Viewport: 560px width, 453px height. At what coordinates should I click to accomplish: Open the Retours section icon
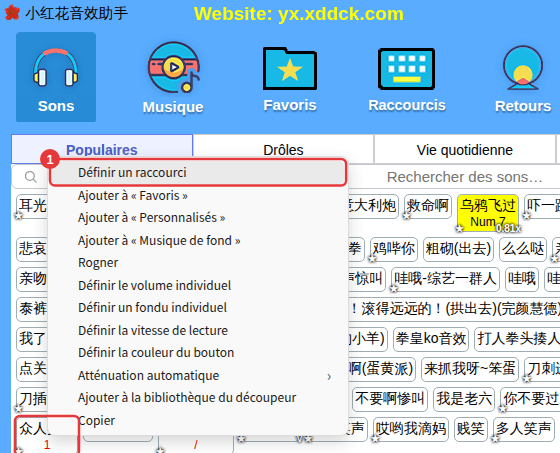click(523, 79)
